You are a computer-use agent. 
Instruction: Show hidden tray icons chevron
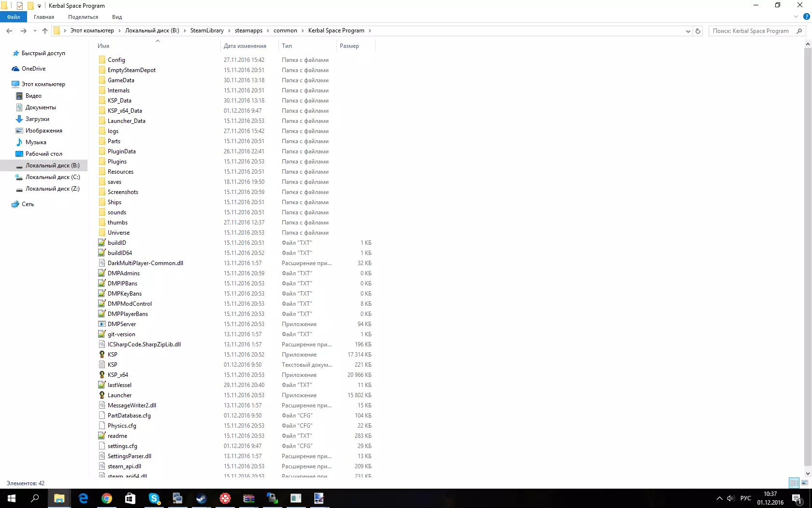719,498
